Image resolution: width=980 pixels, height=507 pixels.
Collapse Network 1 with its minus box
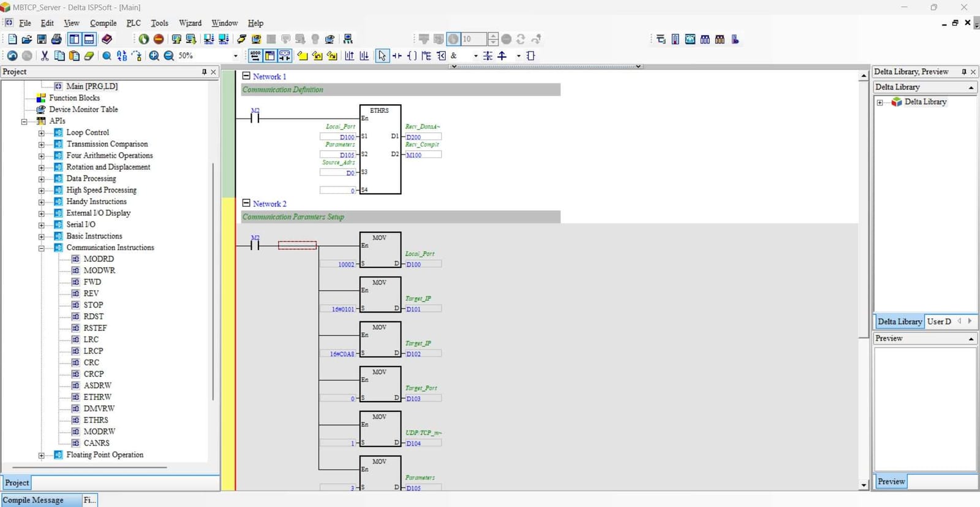[x=246, y=76]
